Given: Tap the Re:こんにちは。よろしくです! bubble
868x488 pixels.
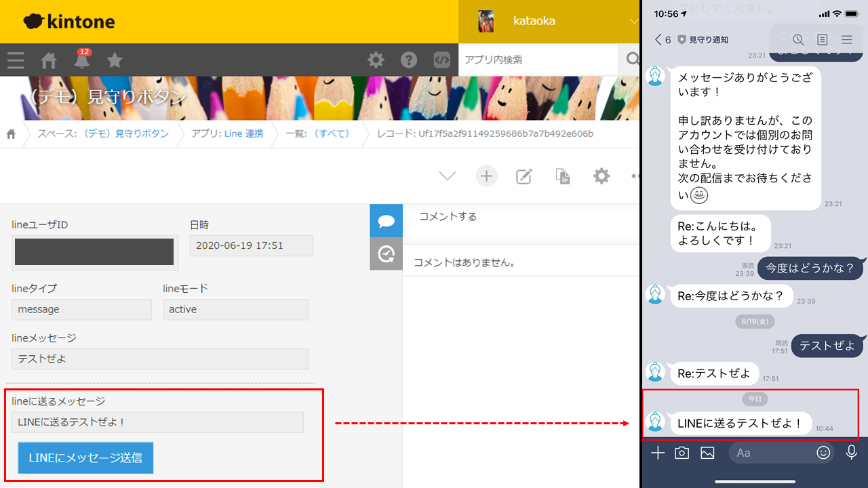Looking at the screenshot, I should [x=720, y=232].
